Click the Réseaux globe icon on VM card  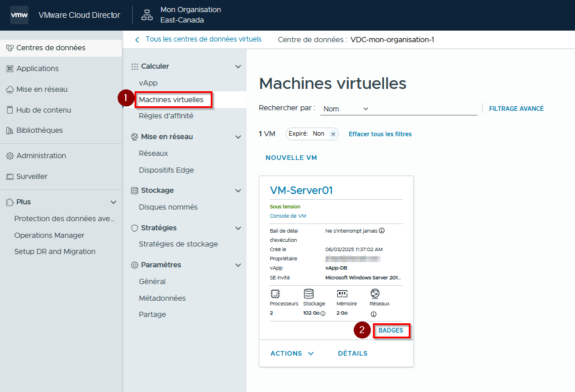click(x=375, y=293)
